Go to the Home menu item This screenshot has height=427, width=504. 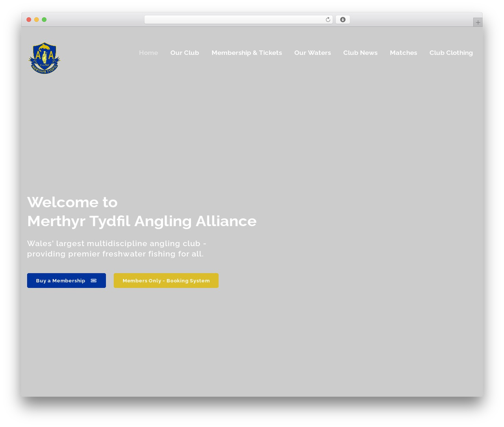tap(148, 53)
